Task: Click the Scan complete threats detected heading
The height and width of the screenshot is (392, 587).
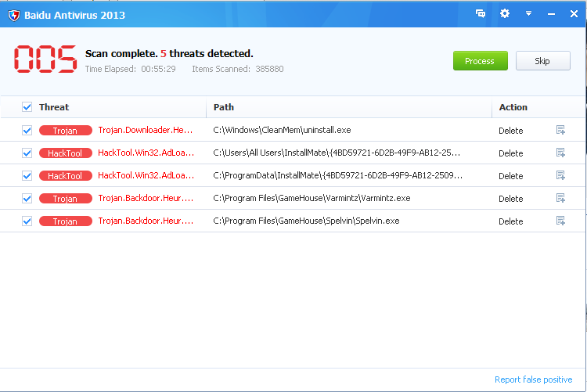Action: (x=169, y=53)
